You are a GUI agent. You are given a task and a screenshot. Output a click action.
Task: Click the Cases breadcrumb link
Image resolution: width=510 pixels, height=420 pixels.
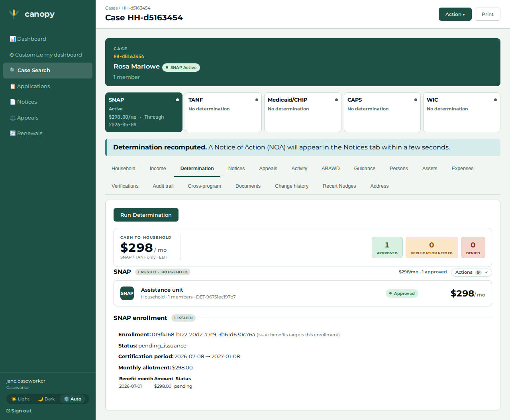[x=111, y=8]
